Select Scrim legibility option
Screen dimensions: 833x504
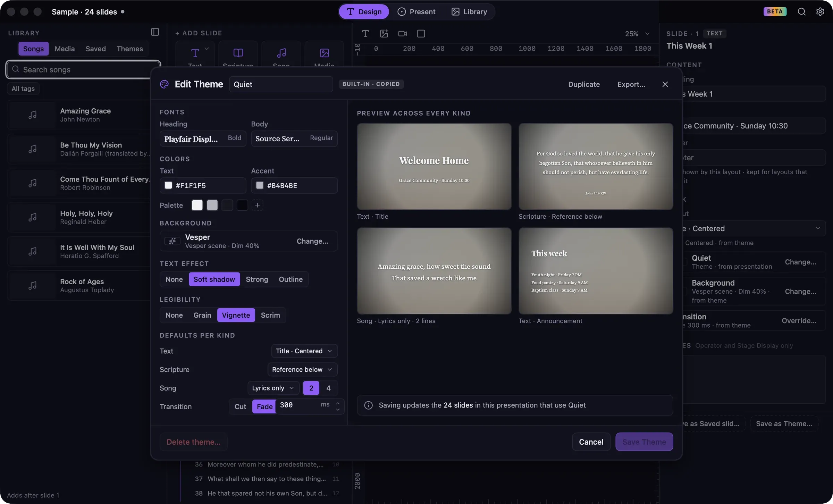click(270, 315)
